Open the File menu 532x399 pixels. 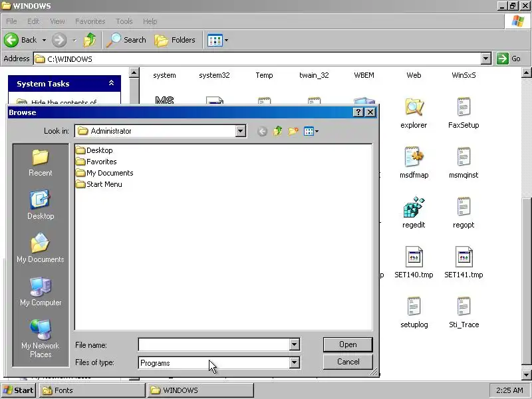(11, 21)
